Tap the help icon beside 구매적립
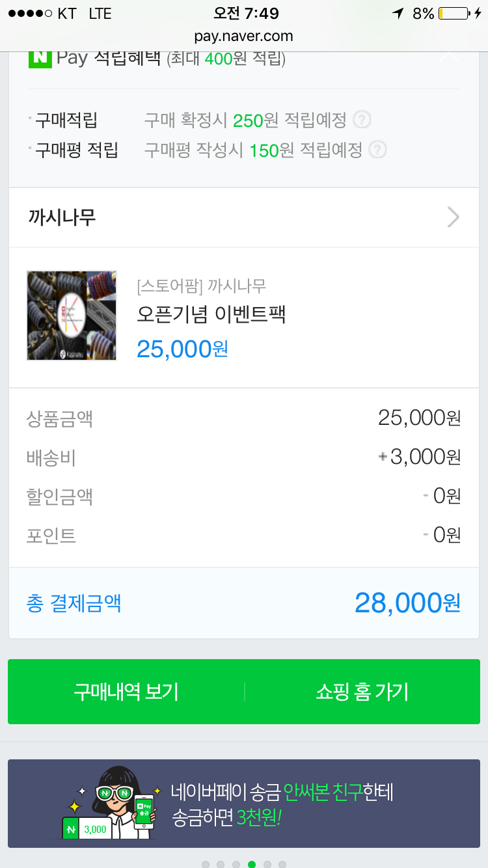This screenshot has height=868, width=488. [362, 120]
